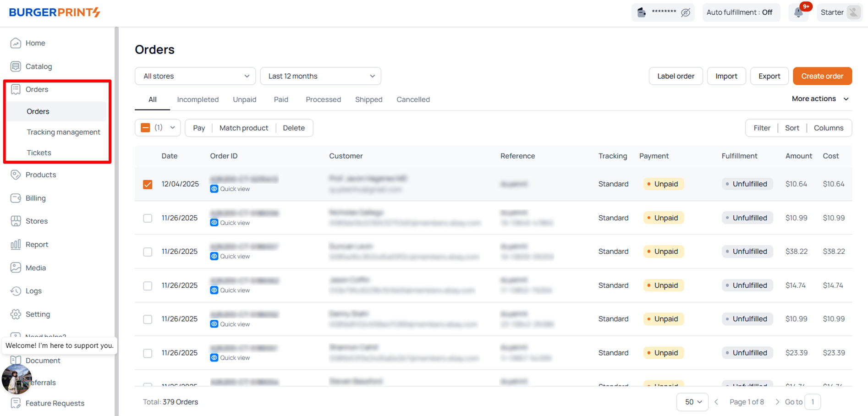Click the Products tag icon

(x=16, y=175)
